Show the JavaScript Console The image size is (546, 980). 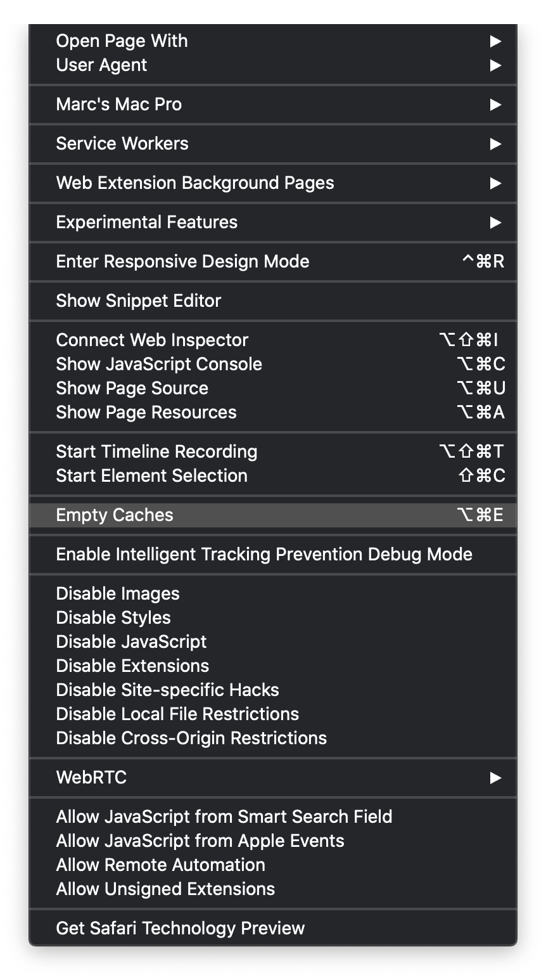(x=159, y=364)
